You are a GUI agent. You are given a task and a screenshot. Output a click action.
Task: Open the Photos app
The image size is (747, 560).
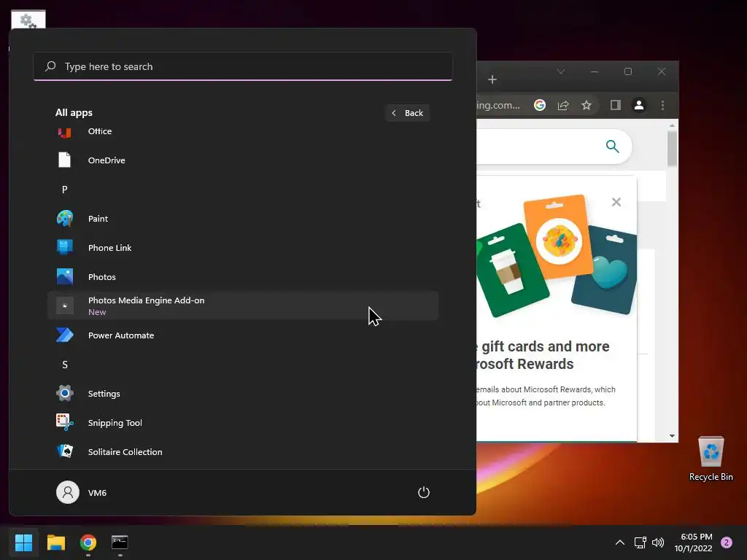coord(242,276)
